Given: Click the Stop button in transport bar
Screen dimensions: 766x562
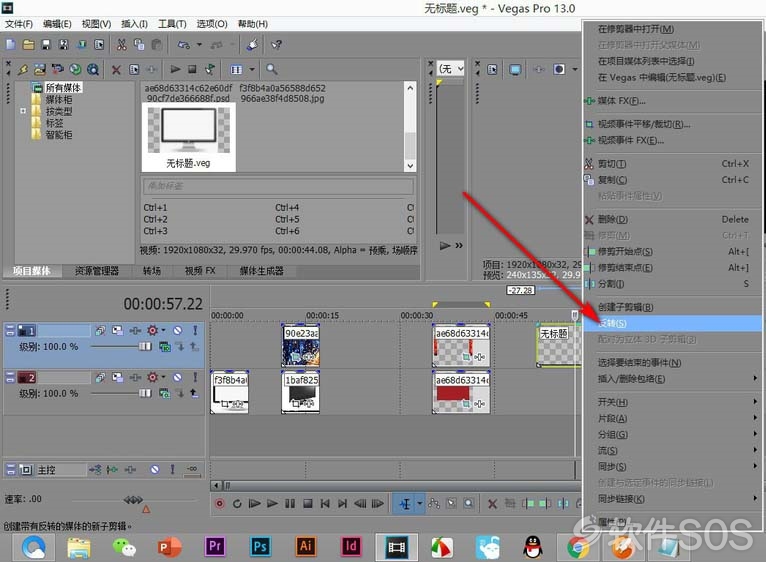Looking at the screenshot, I should click(x=307, y=503).
